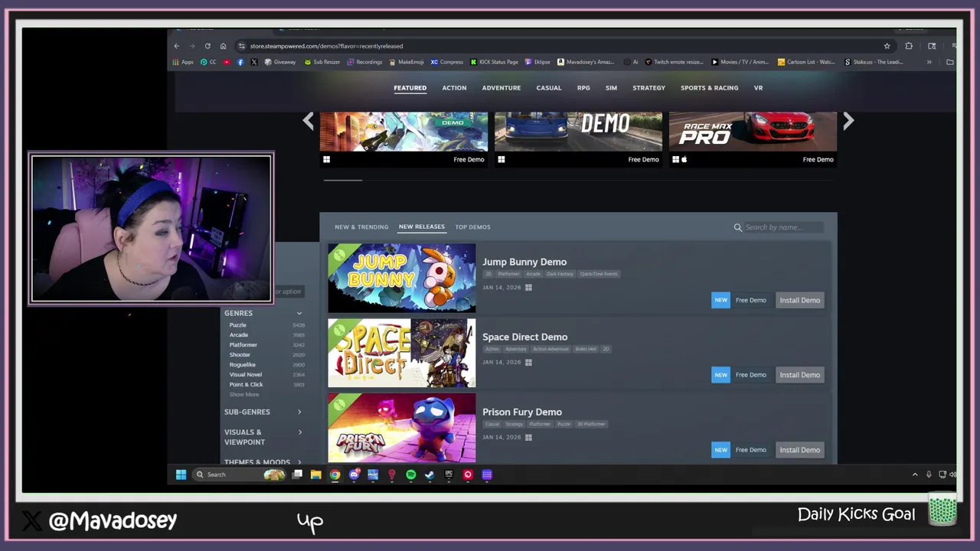This screenshot has width=980, height=551.
Task: Install the Jump Bunny Demo
Action: click(799, 300)
